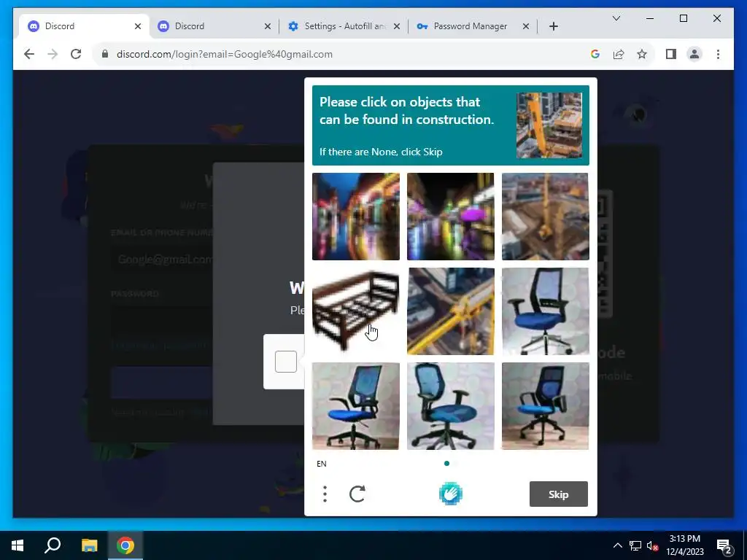The height and width of the screenshot is (560, 747).
Task: Open the Windows Start menu
Action: (18, 545)
